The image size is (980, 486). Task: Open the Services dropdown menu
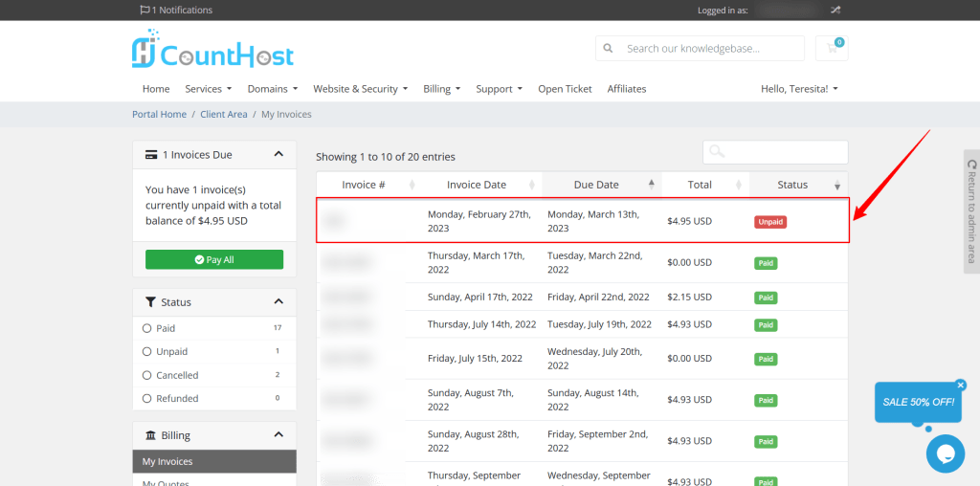click(208, 89)
